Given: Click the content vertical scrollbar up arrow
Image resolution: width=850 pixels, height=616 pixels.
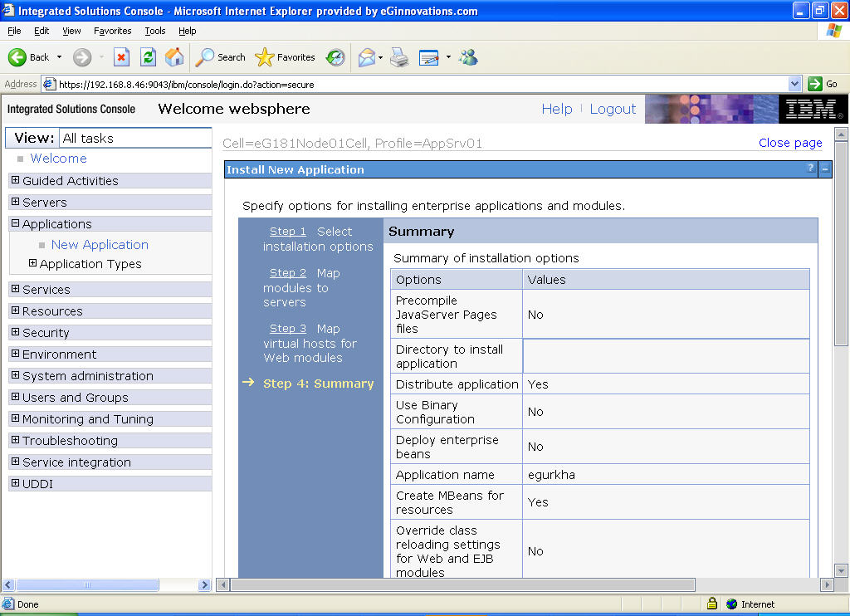Looking at the screenshot, I should tap(841, 134).
